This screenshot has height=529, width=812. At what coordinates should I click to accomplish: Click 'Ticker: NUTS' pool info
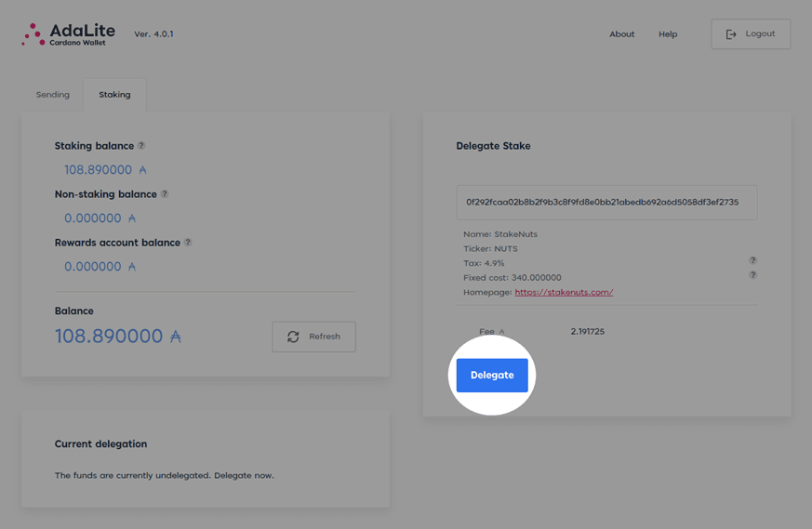[x=490, y=248]
